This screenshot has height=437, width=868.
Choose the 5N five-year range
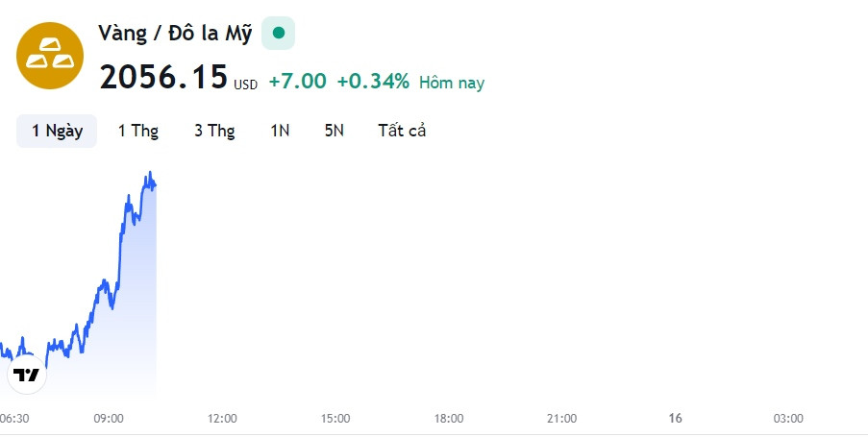pyautogui.click(x=335, y=131)
